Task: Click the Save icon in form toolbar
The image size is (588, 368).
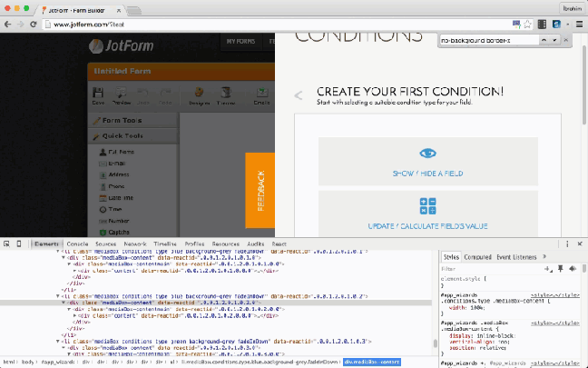Action: (98, 95)
